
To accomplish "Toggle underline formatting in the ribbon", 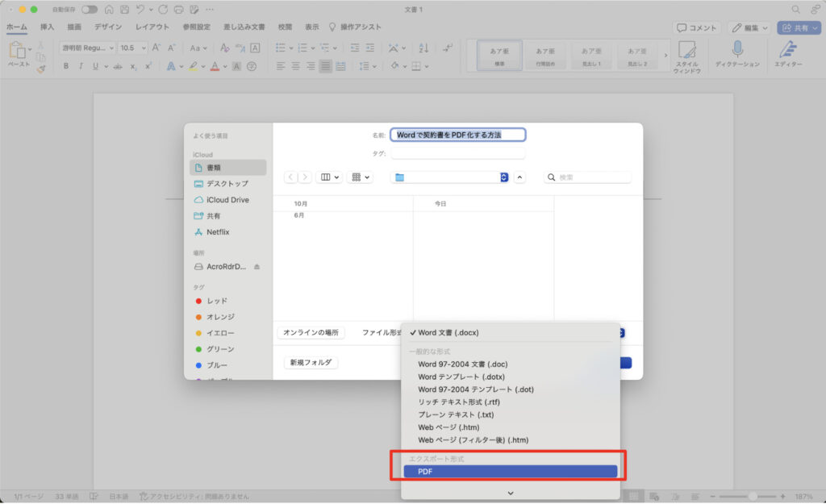I will tap(95, 66).
